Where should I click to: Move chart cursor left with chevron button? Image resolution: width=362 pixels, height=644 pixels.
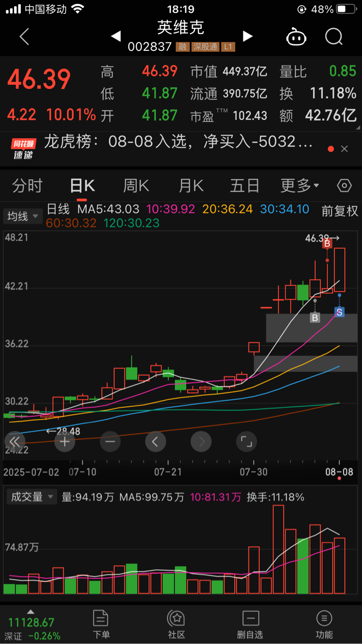(x=156, y=442)
